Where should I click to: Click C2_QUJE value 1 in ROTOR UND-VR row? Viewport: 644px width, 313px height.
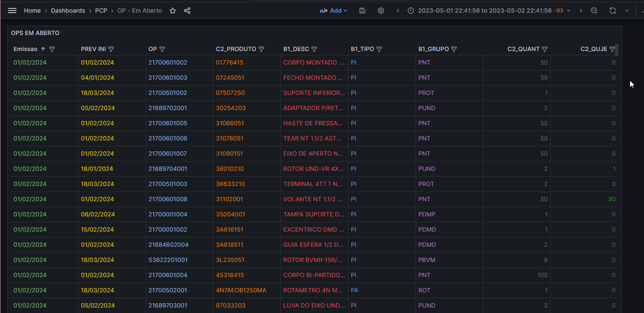[x=614, y=169]
